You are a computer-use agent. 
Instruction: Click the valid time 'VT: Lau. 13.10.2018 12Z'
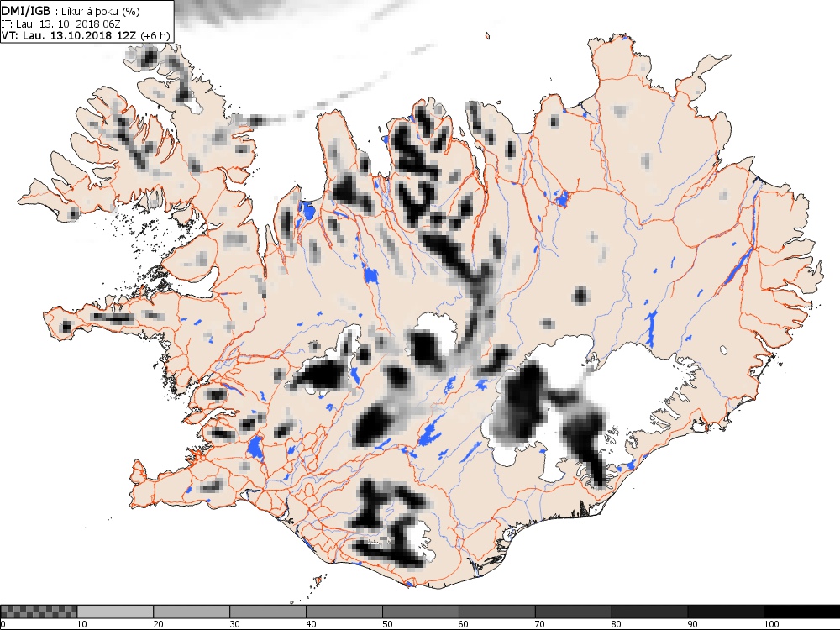70,36
